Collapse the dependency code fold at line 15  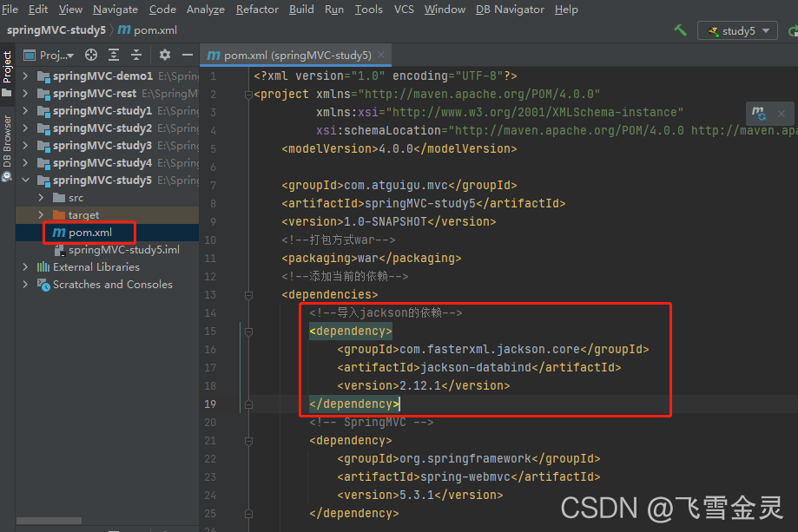[248, 330]
